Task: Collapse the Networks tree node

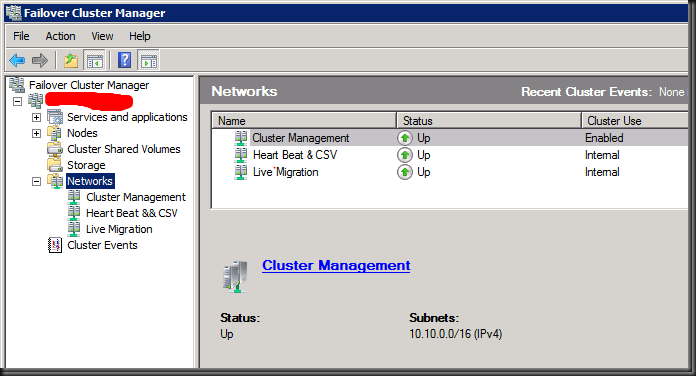Action: point(36,181)
